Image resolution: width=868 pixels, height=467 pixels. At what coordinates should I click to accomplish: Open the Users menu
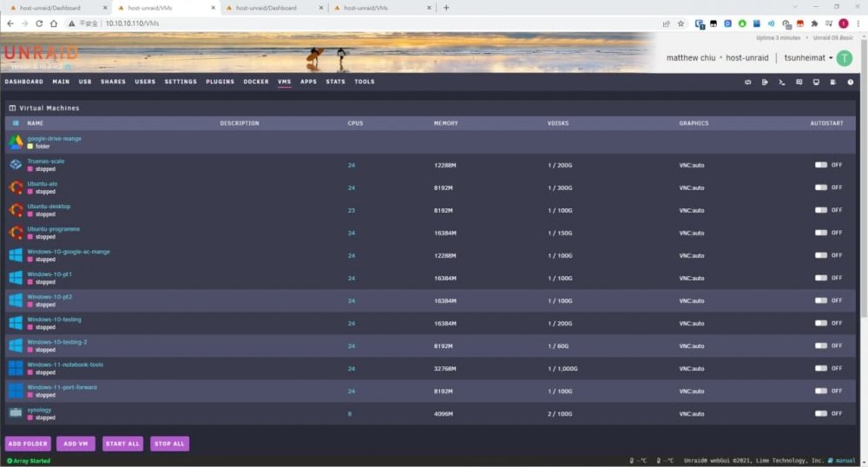point(145,82)
